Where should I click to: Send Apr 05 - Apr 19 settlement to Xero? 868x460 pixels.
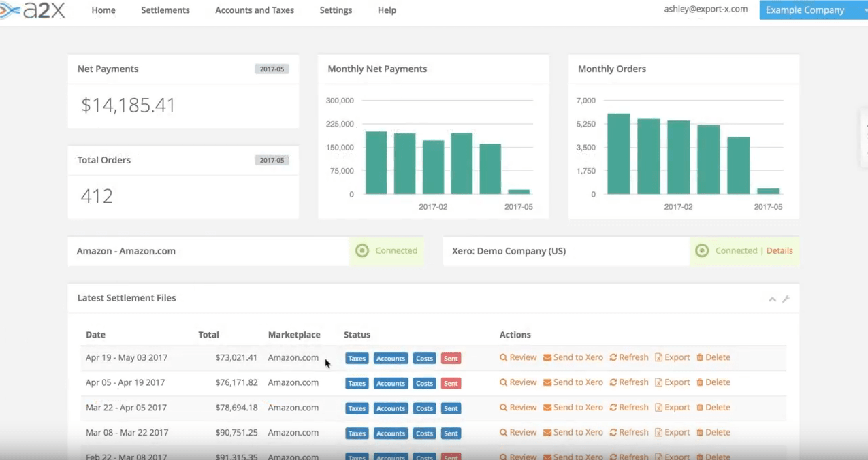coord(573,382)
